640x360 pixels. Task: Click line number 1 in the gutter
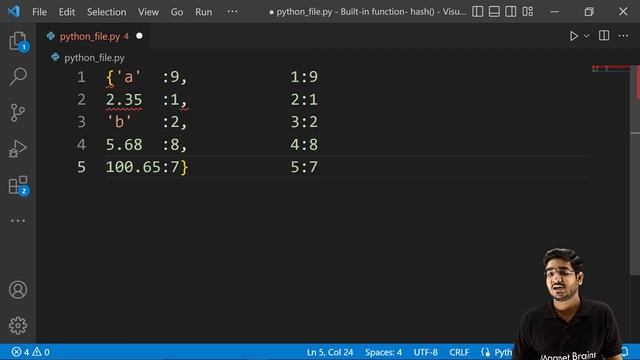coord(81,77)
